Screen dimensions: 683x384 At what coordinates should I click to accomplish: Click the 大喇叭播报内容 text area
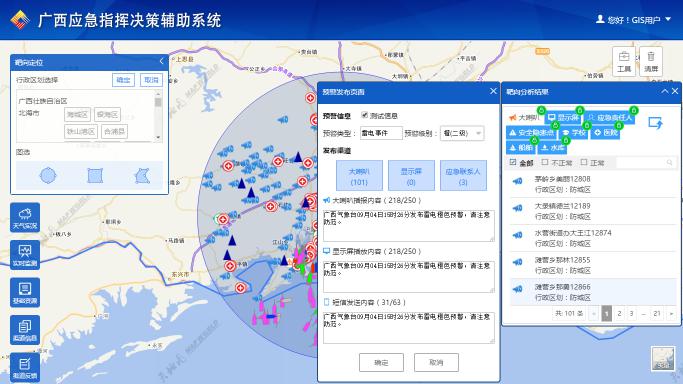click(x=409, y=226)
